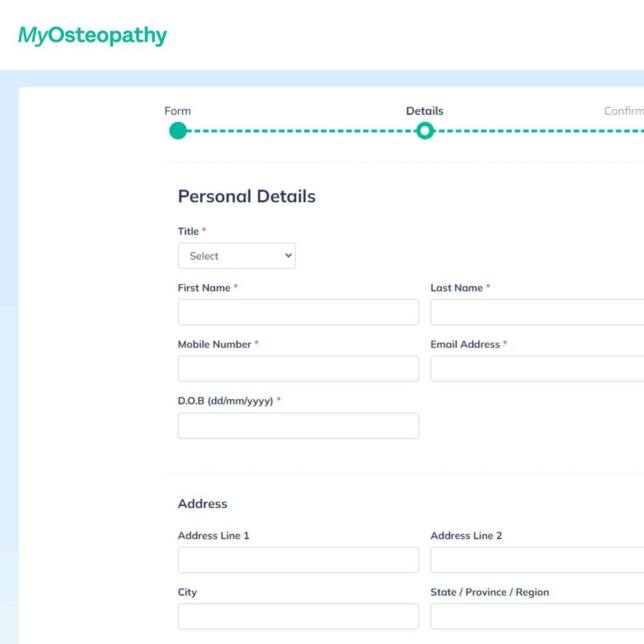The height and width of the screenshot is (644, 644).
Task: Select the Details step circle marker
Action: pyautogui.click(x=424, y=131)
